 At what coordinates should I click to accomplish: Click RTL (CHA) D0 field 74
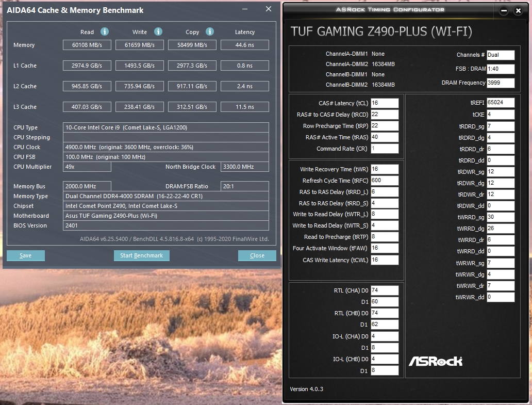(385, 290)
